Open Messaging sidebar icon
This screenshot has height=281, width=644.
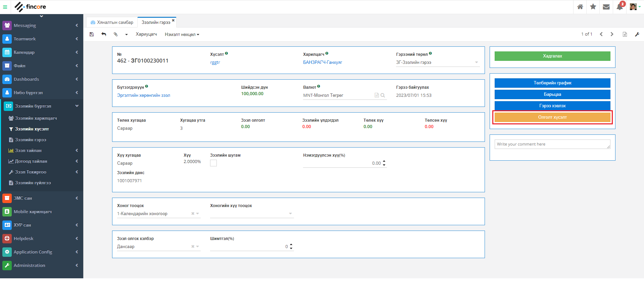tap(7, 26)
